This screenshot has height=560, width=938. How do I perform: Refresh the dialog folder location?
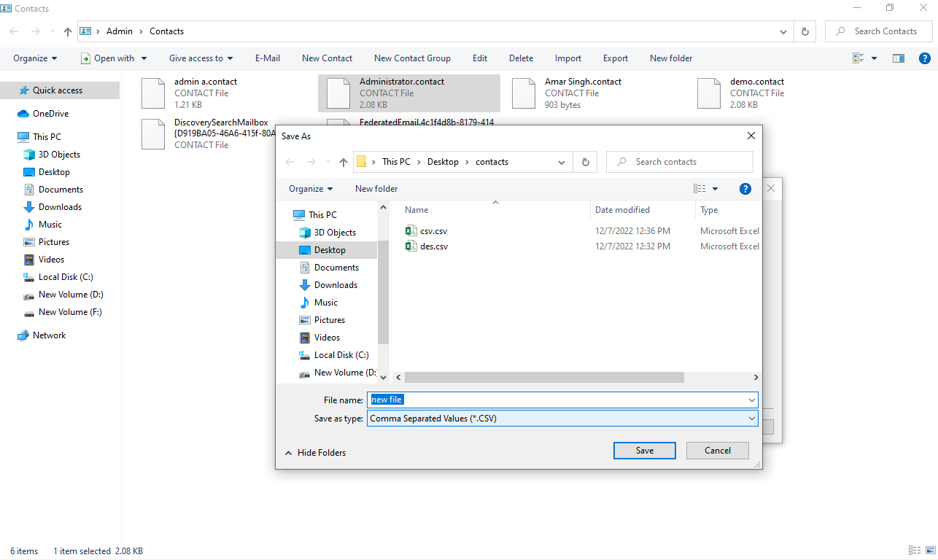(x=585, y=162)
